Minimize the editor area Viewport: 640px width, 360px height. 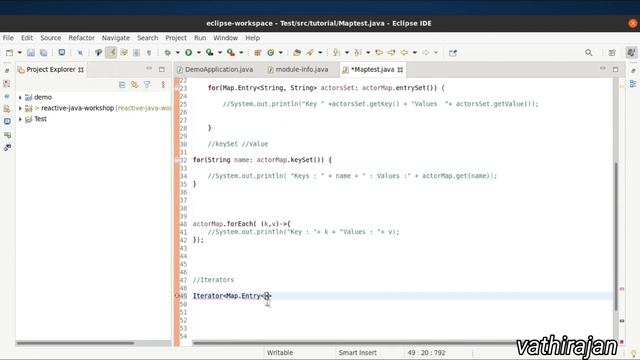[603, 69]
